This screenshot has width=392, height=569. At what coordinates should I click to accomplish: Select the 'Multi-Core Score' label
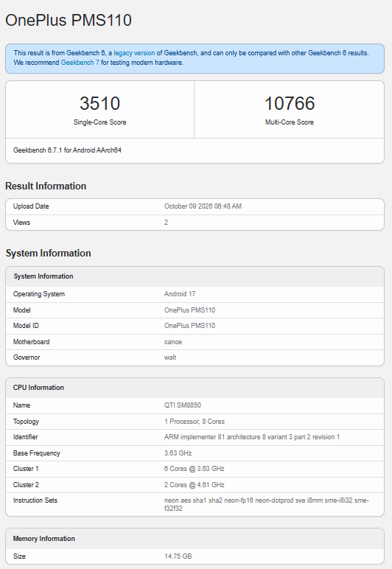(x=290, y=122)
